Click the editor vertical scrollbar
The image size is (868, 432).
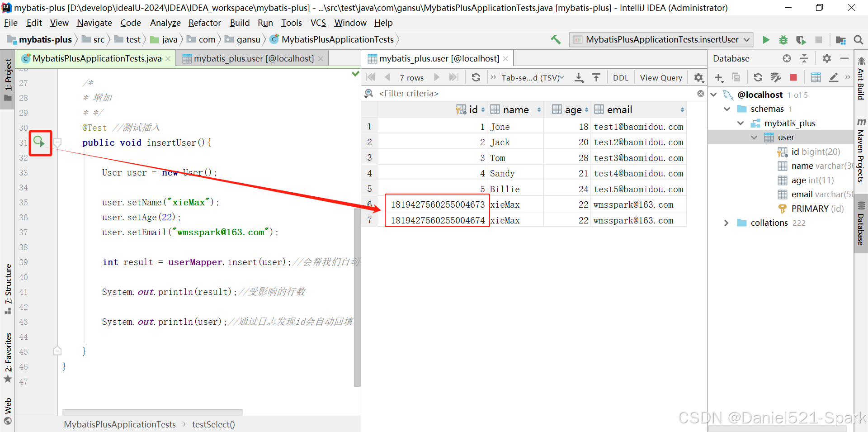[x=357, y=299]
